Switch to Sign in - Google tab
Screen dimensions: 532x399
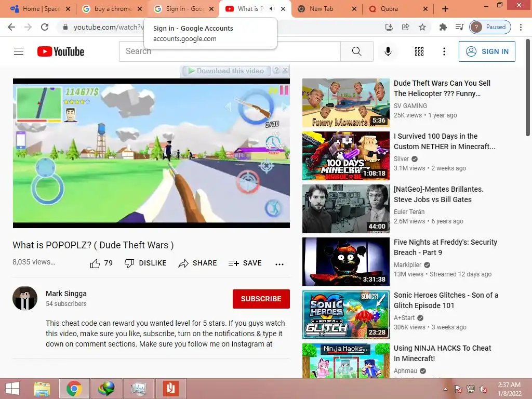(183, 9)
